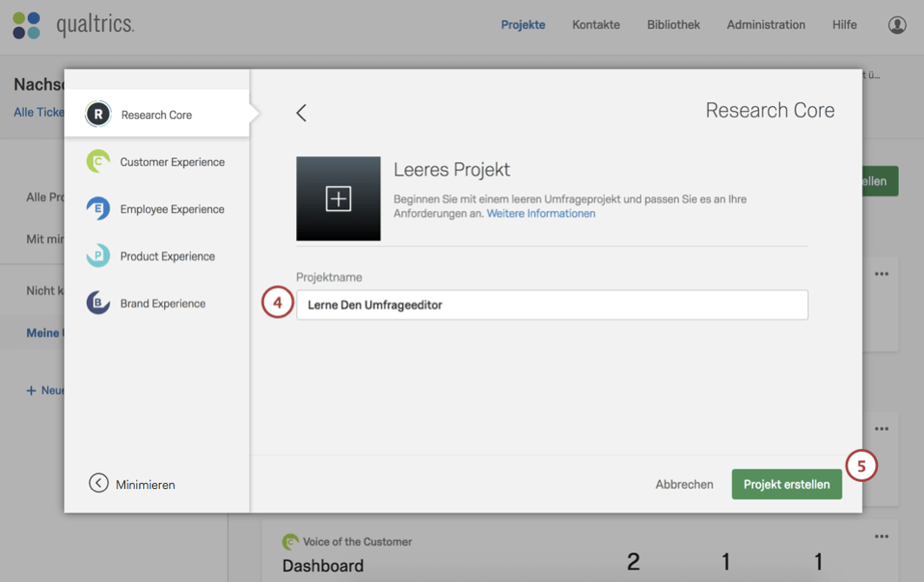This screenshot has height=582, width=924.
Task: Click the Minimieren circle arrow icon
Action: coord(98,483)
